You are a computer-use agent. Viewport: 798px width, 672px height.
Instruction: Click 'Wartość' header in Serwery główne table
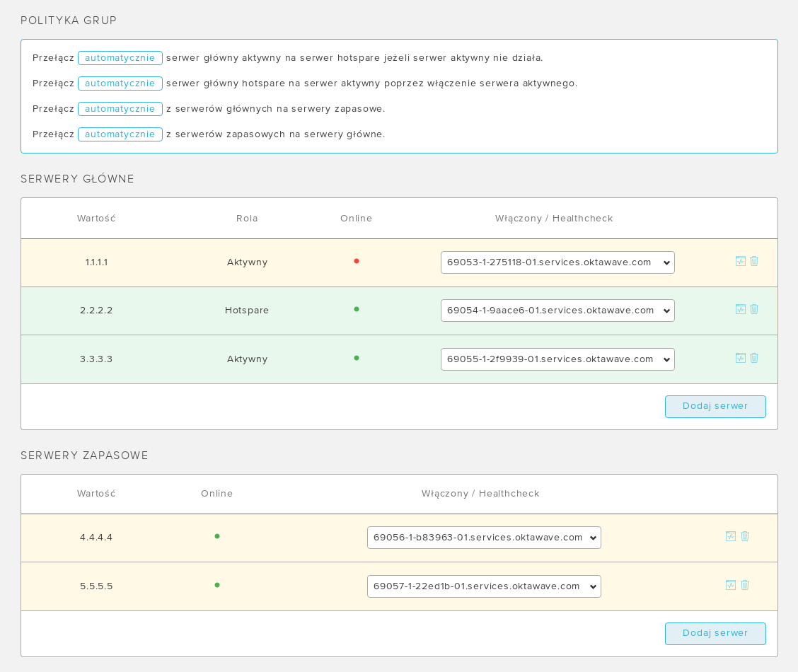pos(96,219)
